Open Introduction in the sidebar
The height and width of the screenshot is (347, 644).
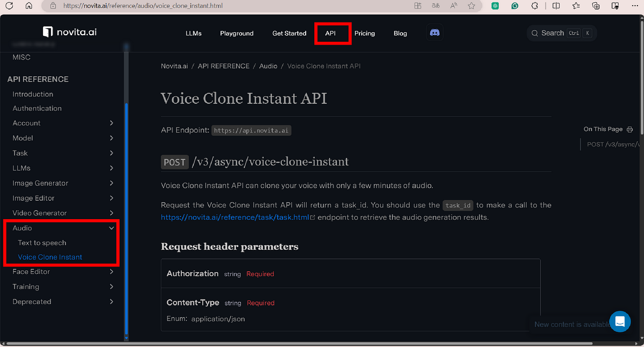[33, 94]
